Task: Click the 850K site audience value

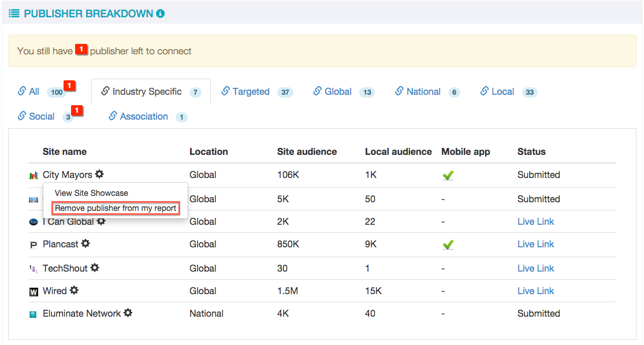Action: tap(288, 244)
